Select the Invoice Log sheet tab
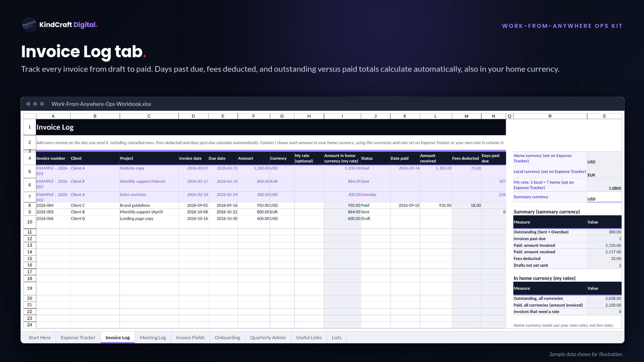This screenshot has width=644, height=362. pyautogui.click(x=118, y=337)
